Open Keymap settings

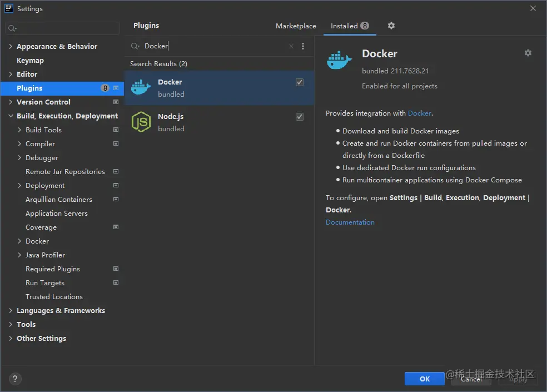pyautogui.click(x=31, y=60)
